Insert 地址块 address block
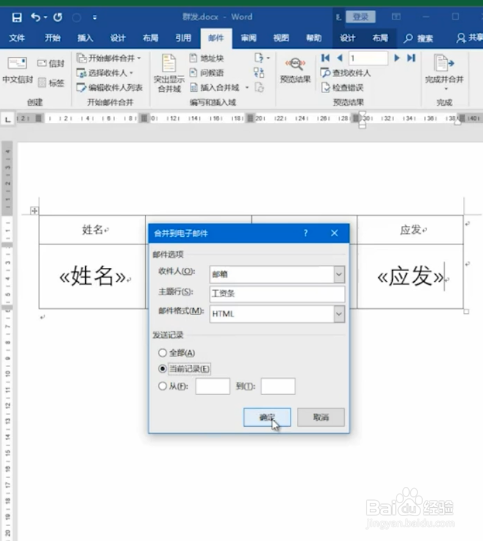This screenshot has width=483, height=541. click(207, 58)
